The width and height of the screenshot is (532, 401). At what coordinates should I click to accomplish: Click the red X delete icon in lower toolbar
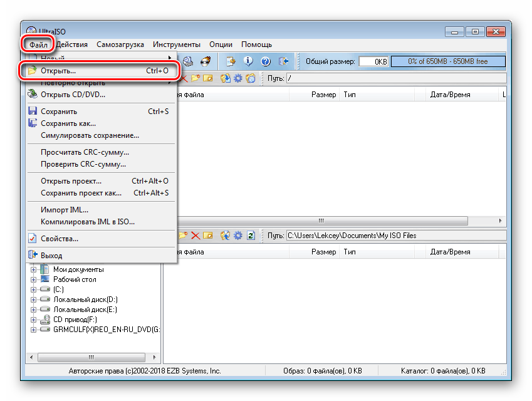tap(196, 236)
